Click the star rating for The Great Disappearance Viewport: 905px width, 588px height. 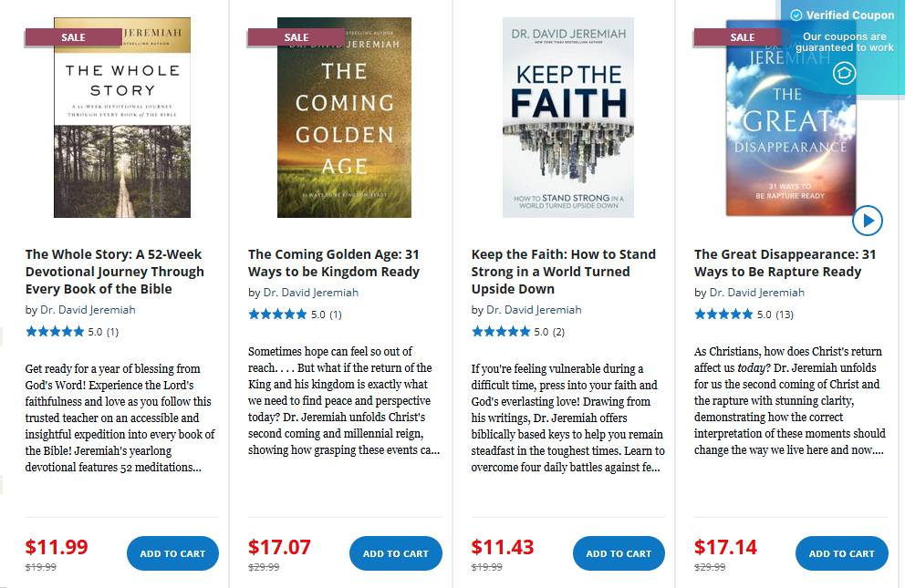(724, 313)
